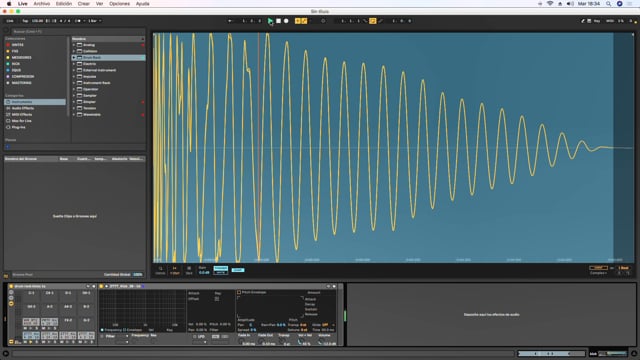Screen dimensions: 640x360
Task: Open the Crear menu
Action: click(84, 4)
